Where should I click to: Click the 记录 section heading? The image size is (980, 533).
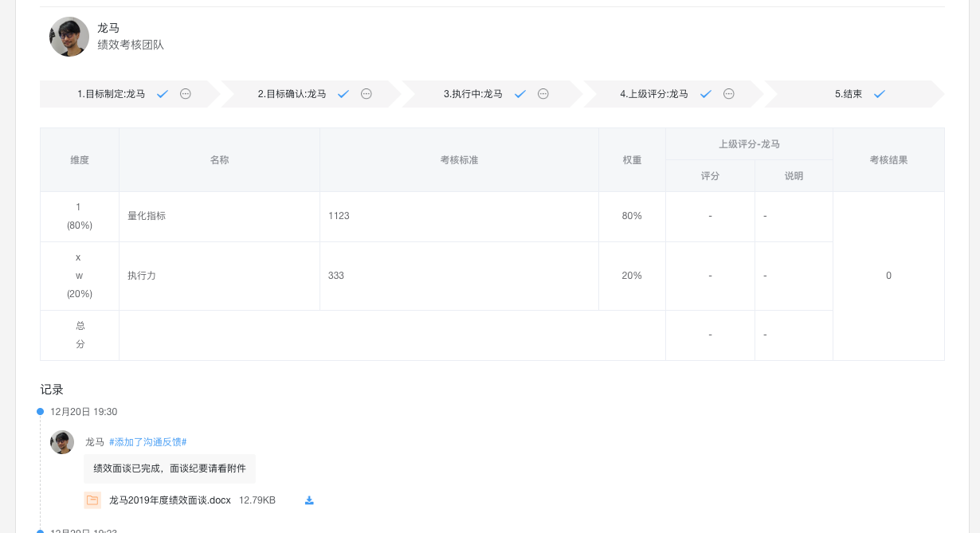[52, 390]
